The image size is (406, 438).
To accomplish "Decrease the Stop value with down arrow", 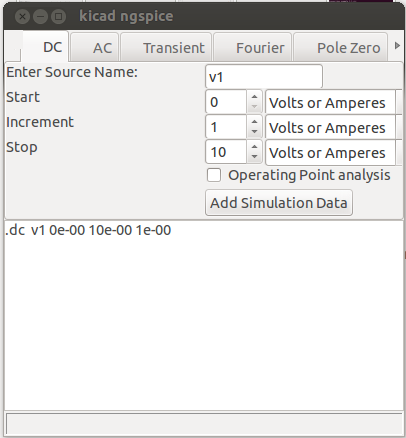I will coord(254,157).
